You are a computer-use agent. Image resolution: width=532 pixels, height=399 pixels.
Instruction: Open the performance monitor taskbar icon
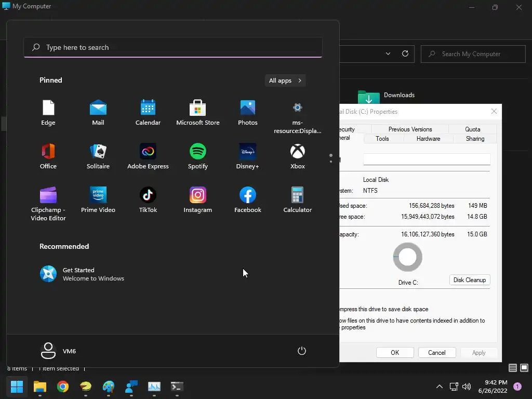coord(154,387)
